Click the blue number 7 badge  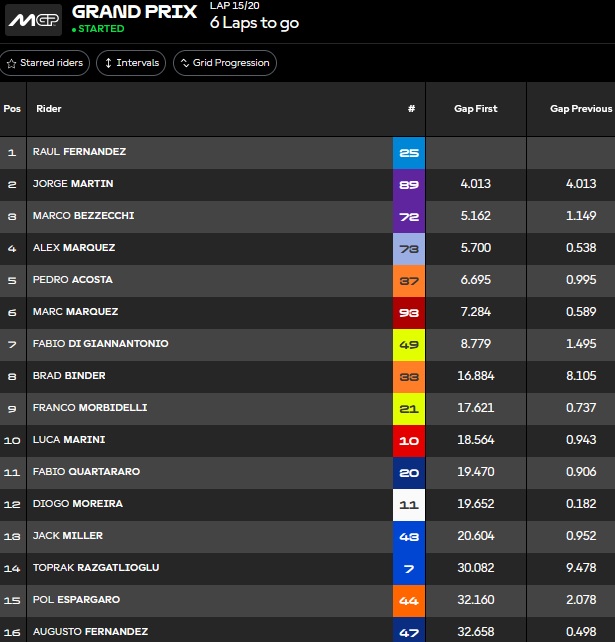coord(409,569)
